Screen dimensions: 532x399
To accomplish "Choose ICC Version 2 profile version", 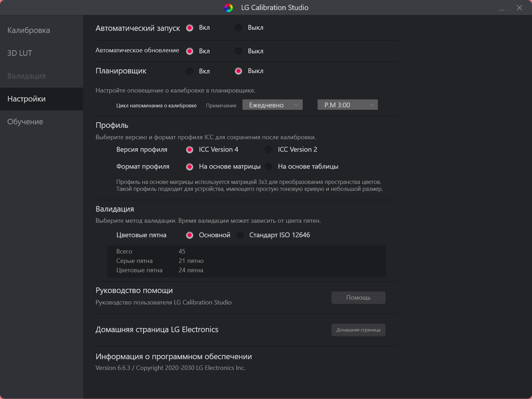I will 268,150.
